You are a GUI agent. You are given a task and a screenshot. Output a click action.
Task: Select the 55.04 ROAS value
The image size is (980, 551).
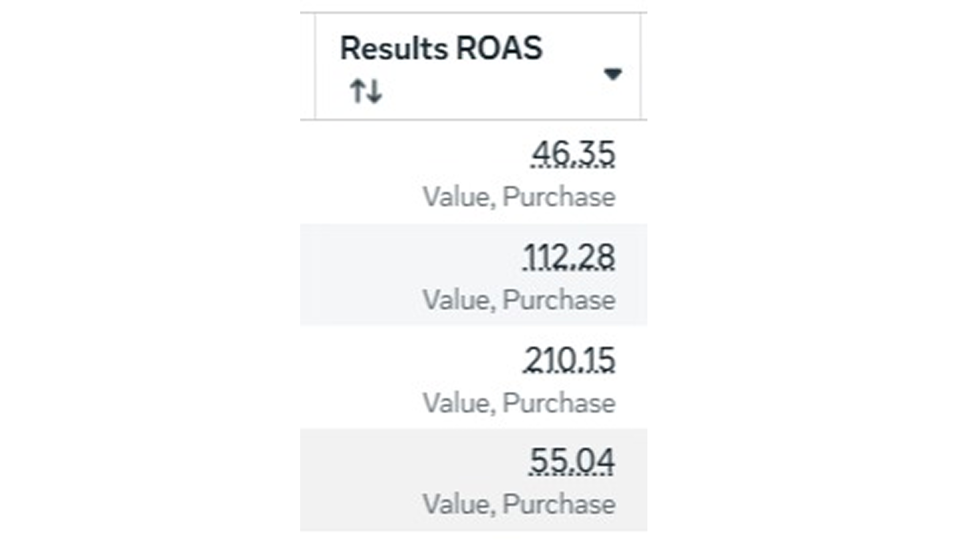[572, 462]
